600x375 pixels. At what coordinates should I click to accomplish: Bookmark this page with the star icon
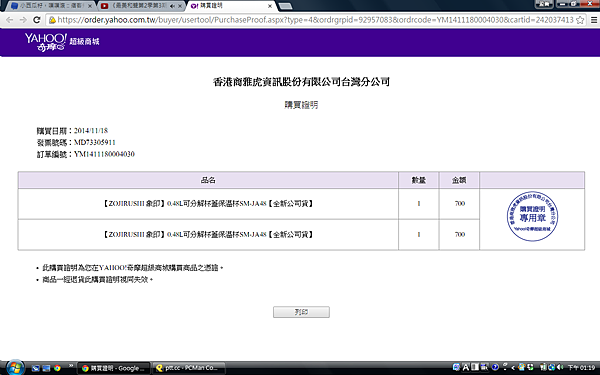pos(580,20)
